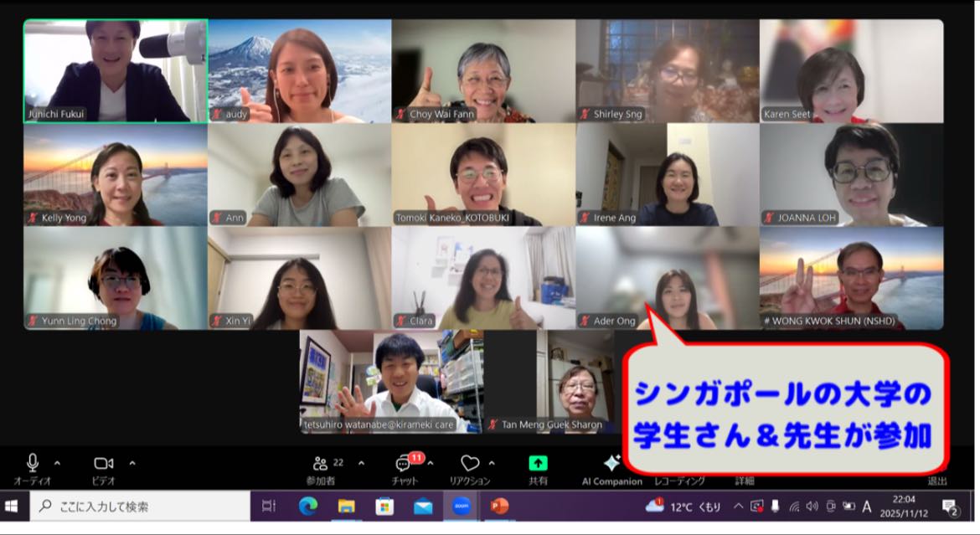Open the participants panel icon
Screen dimensions: 980x535
click(320, 464)
